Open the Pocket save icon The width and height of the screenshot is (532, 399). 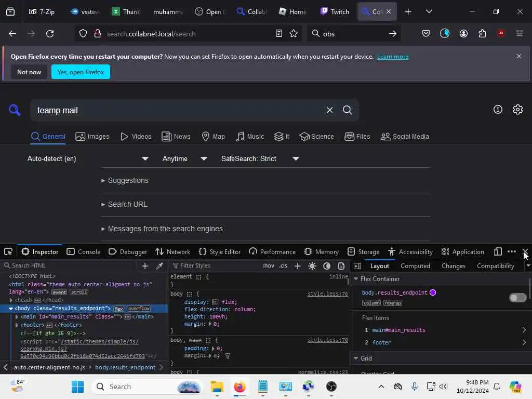[x=426, y=33]
